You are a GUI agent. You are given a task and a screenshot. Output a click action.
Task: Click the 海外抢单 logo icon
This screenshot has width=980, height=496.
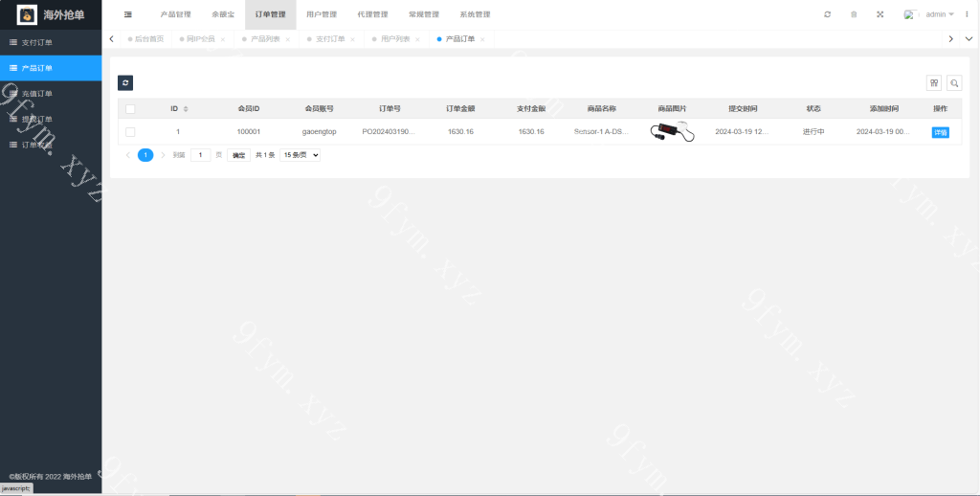[27, 14]
